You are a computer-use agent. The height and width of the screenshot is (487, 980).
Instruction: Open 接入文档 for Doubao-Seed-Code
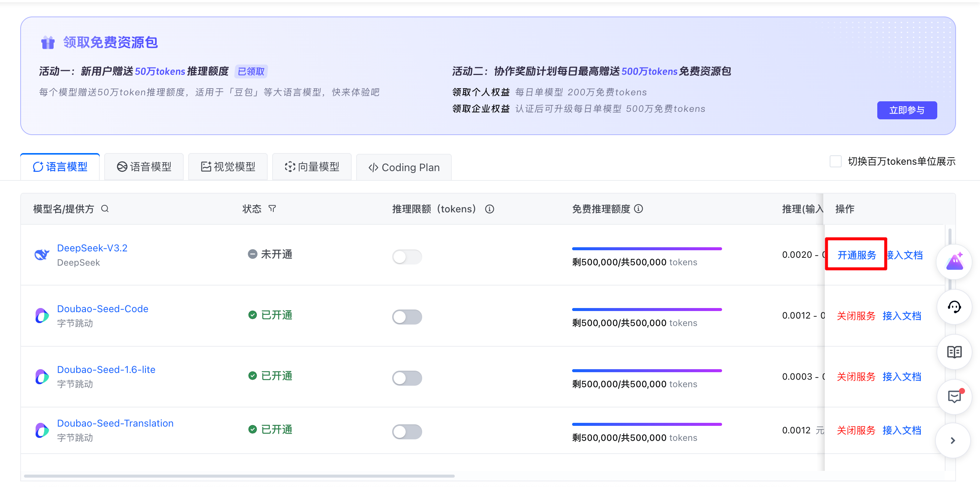coord(902,316)
